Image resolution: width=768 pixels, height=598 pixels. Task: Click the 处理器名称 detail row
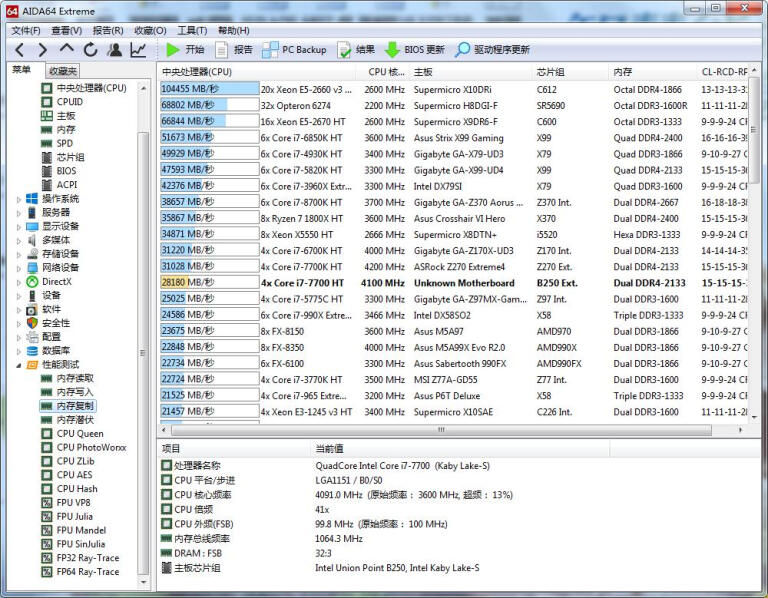(x=458, y=466)
